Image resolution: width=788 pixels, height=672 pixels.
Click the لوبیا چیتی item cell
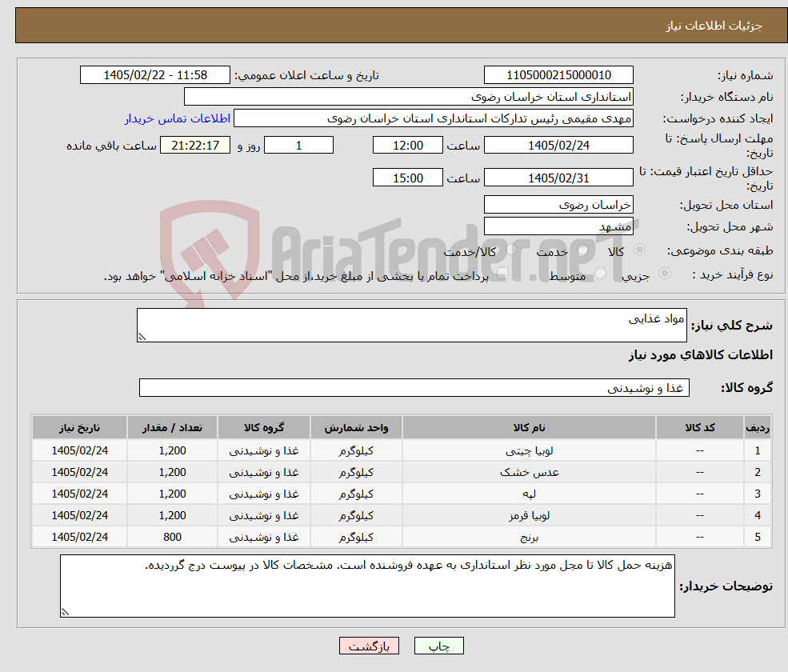pos(529,451)
